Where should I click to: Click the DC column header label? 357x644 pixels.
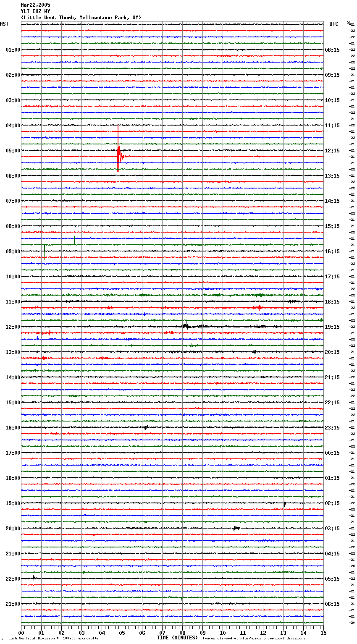pyautogui.click(x=349, y=23)
